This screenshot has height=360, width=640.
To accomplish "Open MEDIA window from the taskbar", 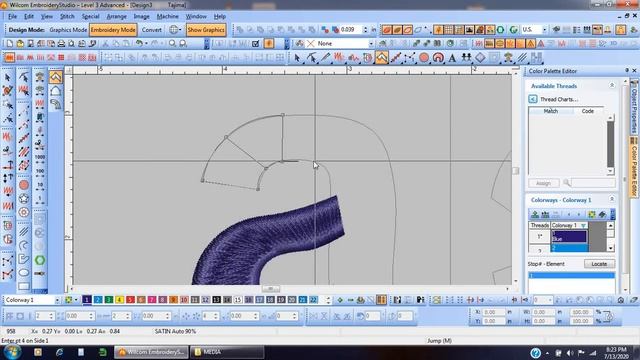I will (x=227, y=352).
